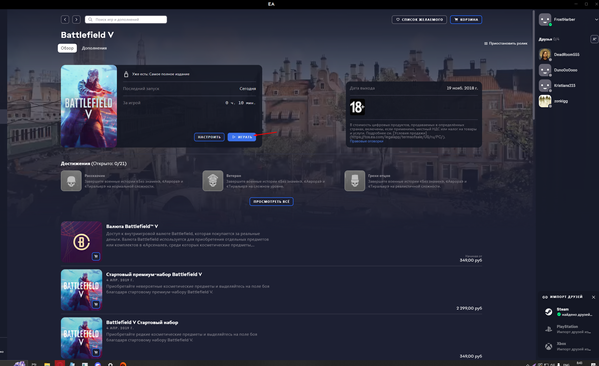Click the Сегодня last launch value
This screenshot has width=599, height=366.
248,89
